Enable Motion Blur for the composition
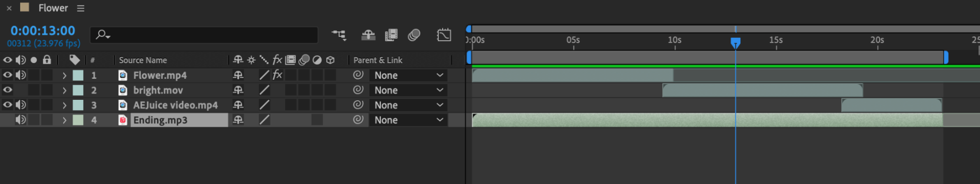This screenshot has width=980, height=184. (414, 35)
